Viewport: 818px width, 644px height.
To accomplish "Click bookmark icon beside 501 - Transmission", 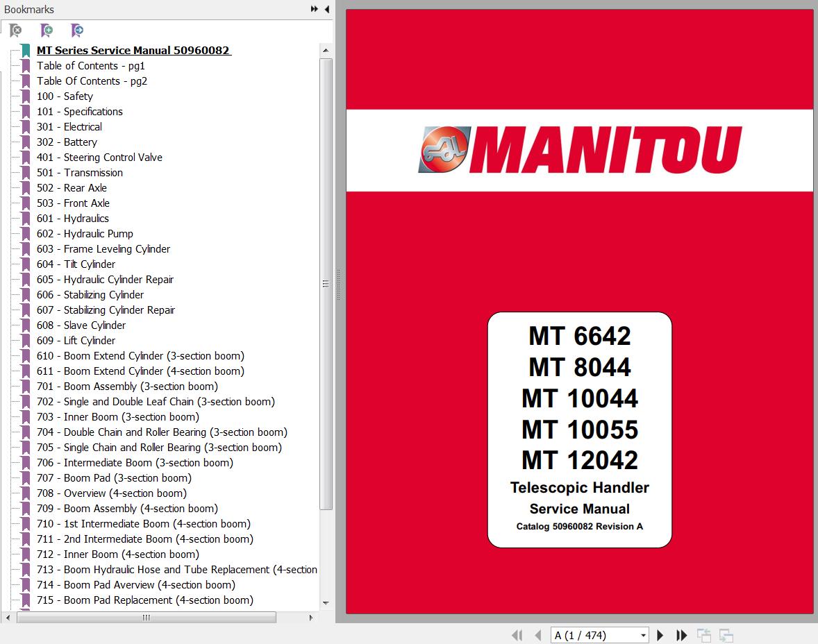I will click(x=26, y=173).
